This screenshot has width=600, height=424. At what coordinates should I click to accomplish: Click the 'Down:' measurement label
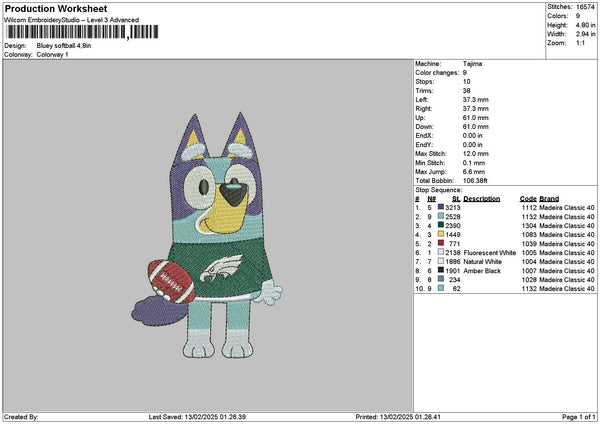pyautogui.click(x=424, y=127)
